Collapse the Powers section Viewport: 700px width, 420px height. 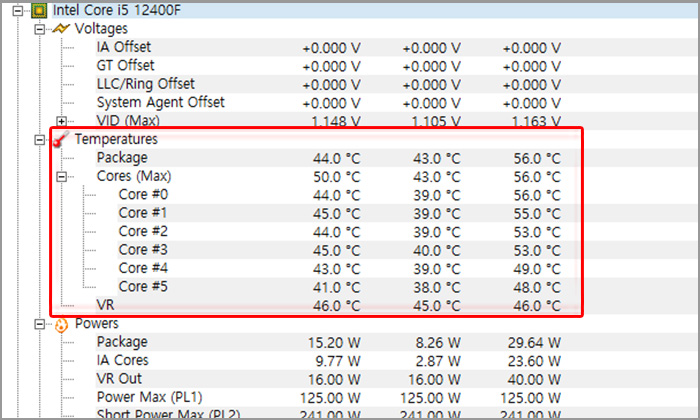[40, 324]
